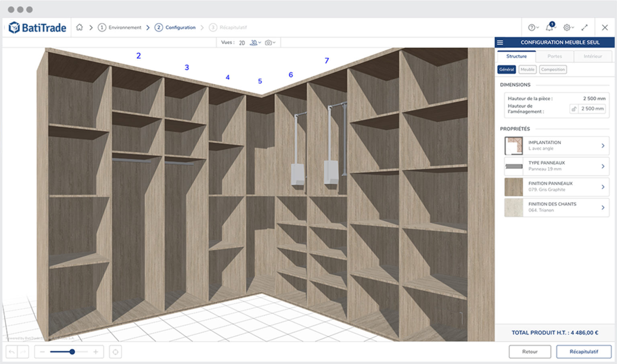Toggle the height lock next to aménagement

coord(573,109)
